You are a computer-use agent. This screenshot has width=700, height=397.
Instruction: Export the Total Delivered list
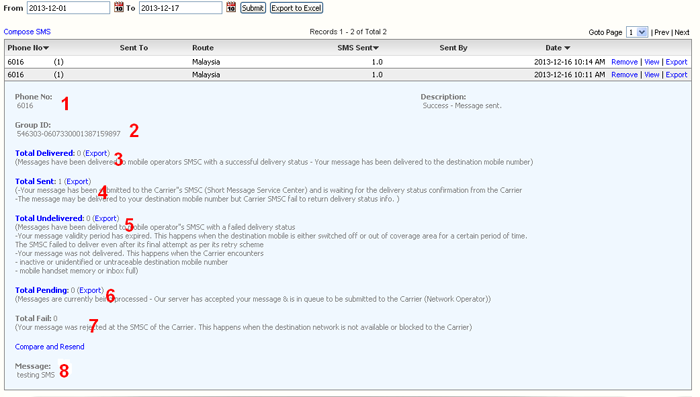point(96,153)
